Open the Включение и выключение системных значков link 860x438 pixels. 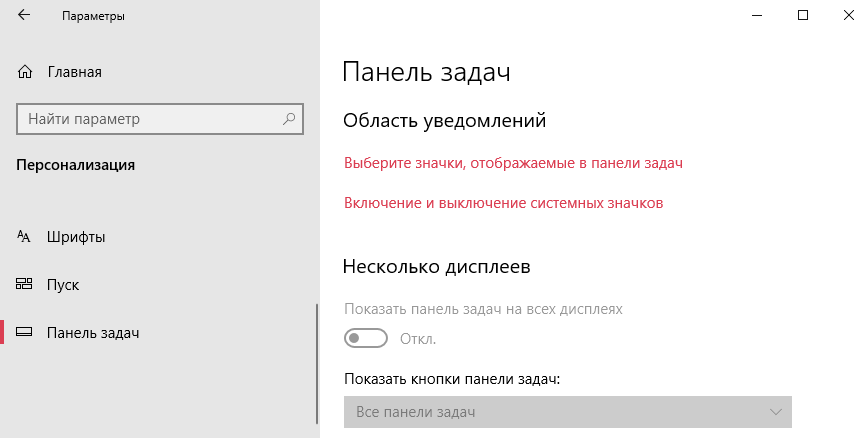tap(503, 203)
